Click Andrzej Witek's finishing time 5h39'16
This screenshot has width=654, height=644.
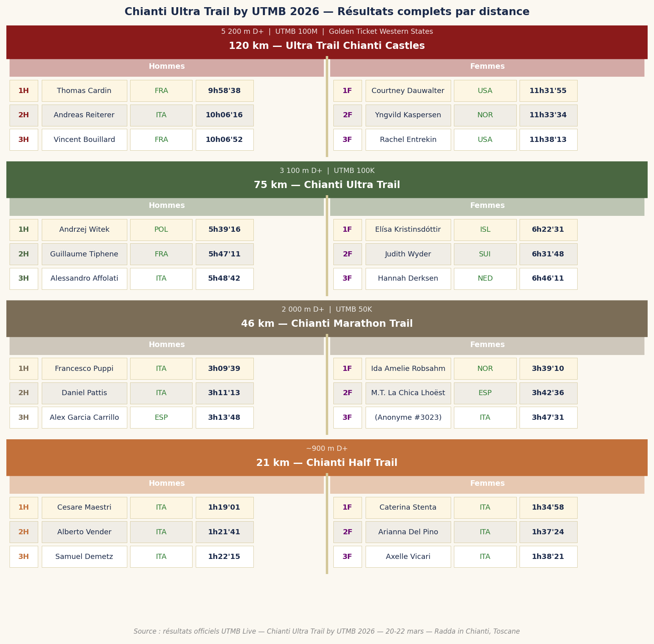click(x=224, y=230)
